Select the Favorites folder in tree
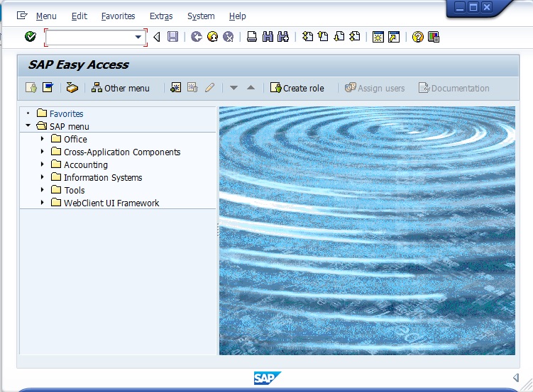Screen dimensions: 533x392 pyautogui.click(x=65, y=113)
